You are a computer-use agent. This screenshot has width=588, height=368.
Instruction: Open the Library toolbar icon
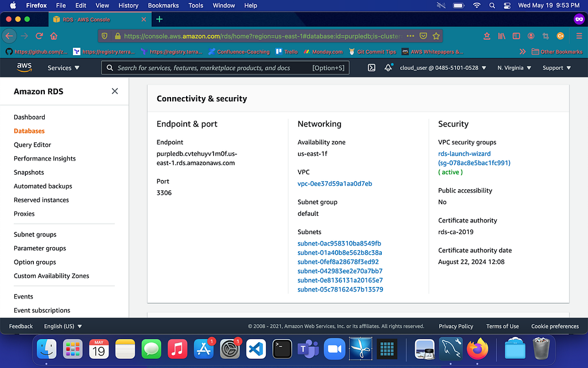click(x=501, y=36)
